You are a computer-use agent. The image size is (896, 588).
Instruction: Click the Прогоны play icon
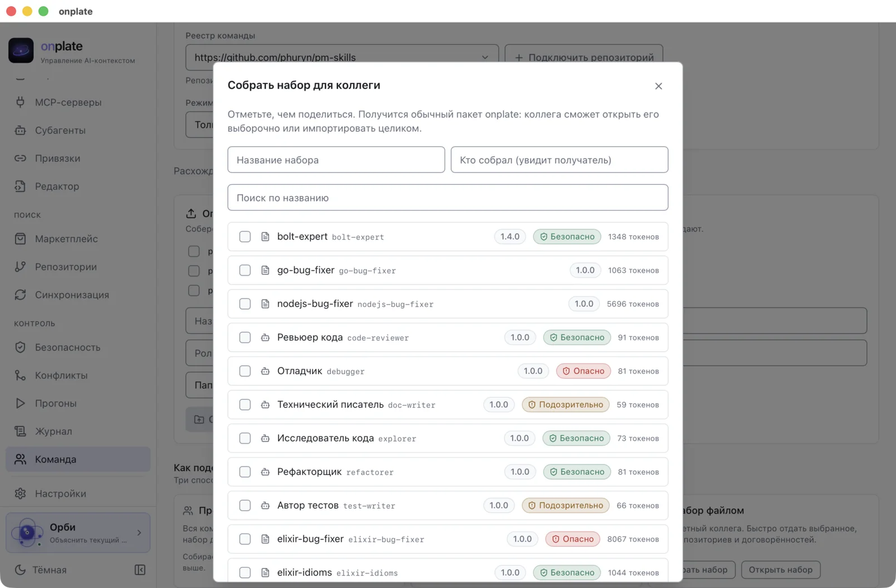[x=20, y=404]
